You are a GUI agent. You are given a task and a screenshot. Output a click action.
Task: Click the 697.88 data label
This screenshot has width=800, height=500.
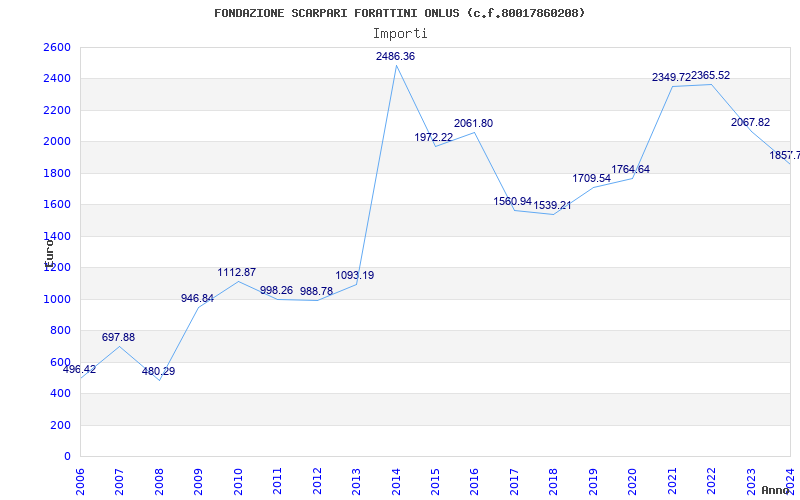(x=118, y=337)
